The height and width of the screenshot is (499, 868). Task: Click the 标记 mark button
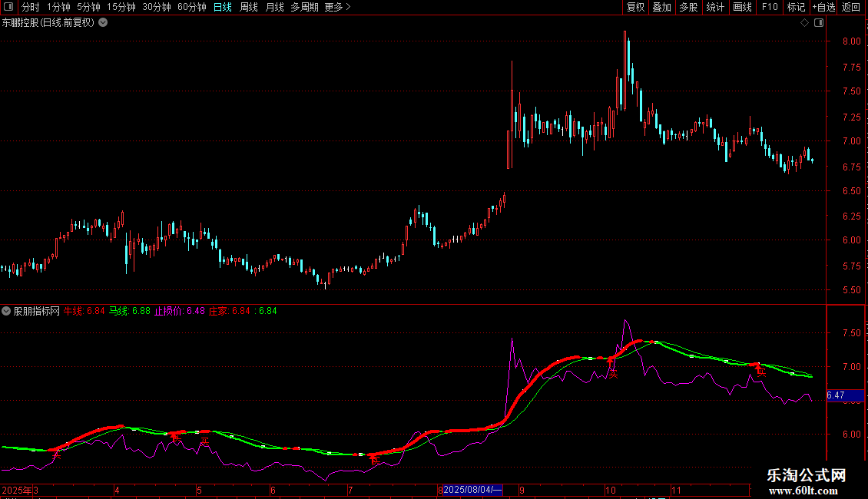point(796,7)
